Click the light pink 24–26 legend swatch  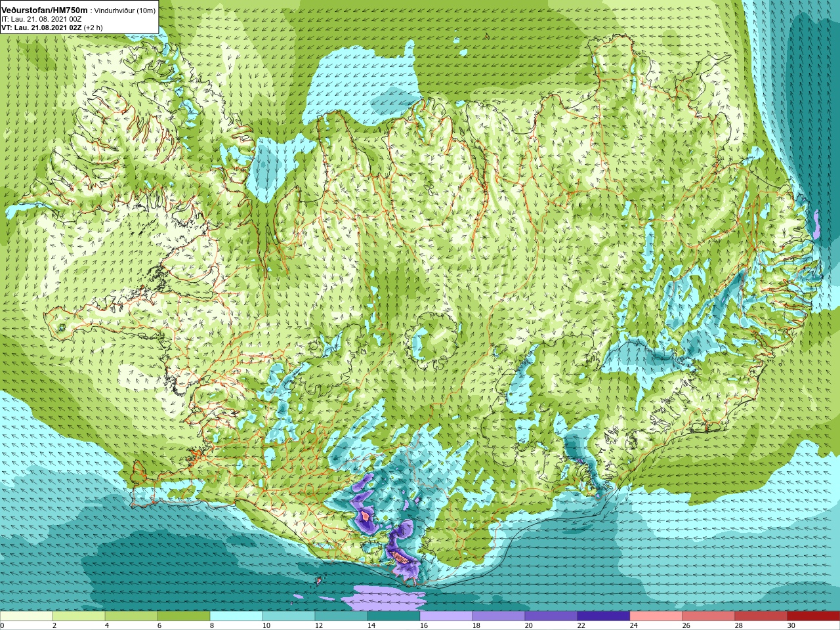pyautogui.click(x=656, y=616)
